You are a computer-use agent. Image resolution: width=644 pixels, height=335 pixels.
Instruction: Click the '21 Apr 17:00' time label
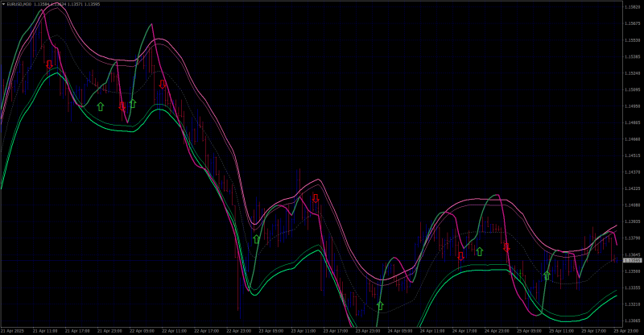77,331
